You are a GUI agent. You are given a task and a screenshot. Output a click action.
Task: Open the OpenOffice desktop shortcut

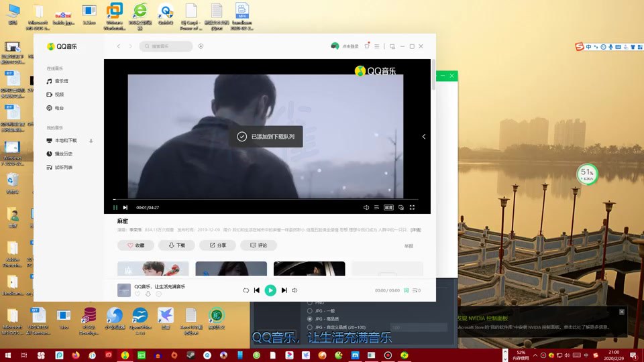pyautogui.click(x=140, y=321)
